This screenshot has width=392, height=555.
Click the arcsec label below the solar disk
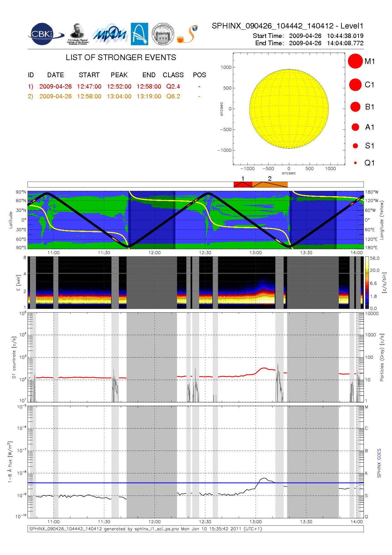tap(289, 173)
